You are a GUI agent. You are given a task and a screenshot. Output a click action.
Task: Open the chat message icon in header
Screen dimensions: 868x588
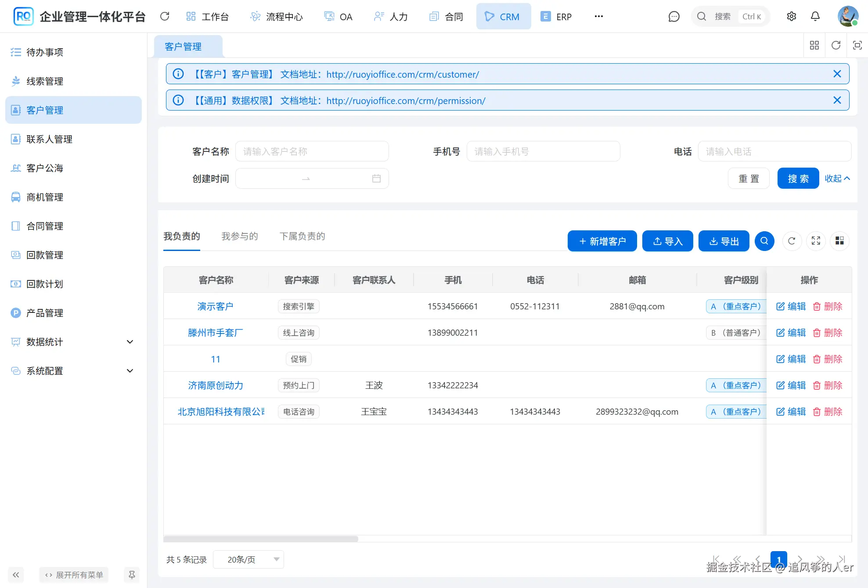coord(674,17)
